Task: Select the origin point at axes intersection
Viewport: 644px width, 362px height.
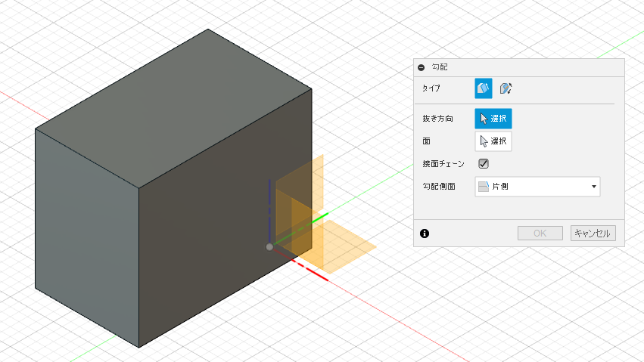Action: [x=269, y=247]
